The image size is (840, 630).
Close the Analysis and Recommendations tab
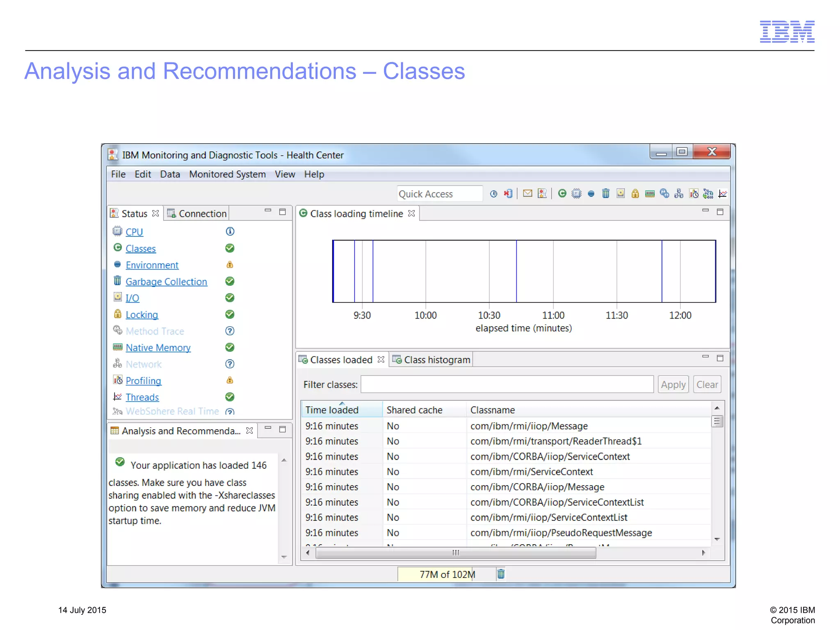tap(249, 431)
